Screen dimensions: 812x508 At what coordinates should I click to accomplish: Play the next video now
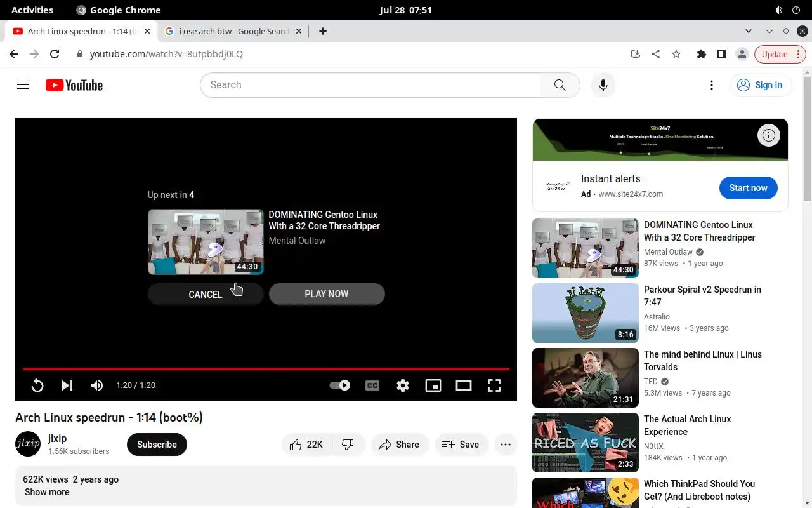point(327,294)
